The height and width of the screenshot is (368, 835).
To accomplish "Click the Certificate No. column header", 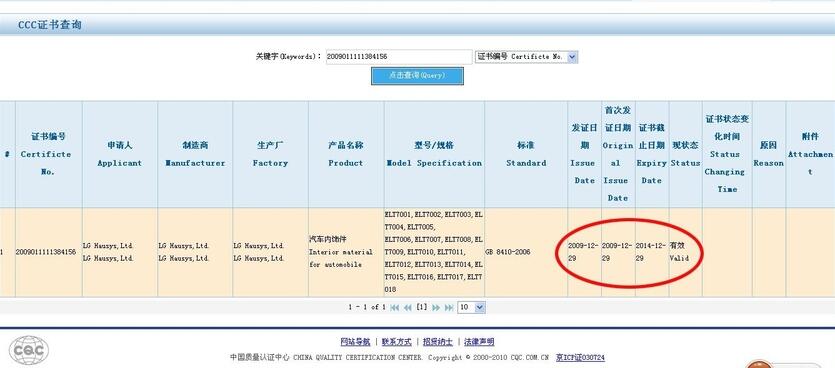I will point(48,154).
